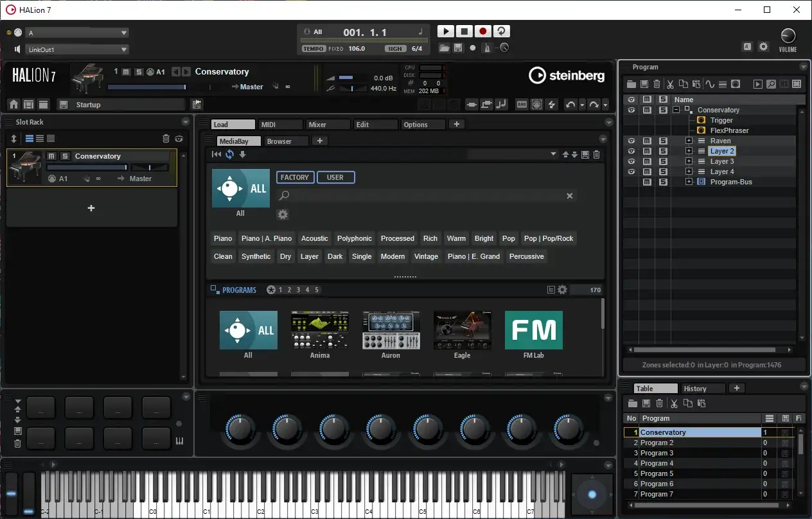
Task: Click the MIDI reset lightning icon
Action: [x=551, y=105]
